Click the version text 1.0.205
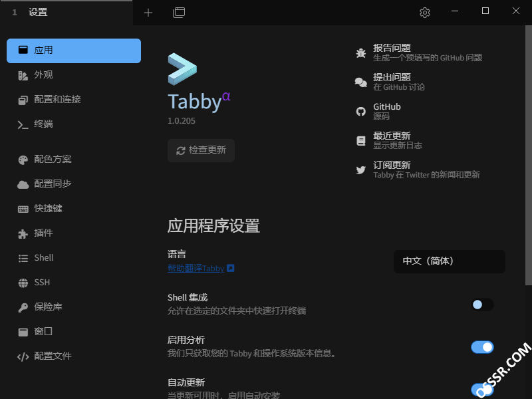The height and width of the screenshot is (399, 532). click(x=182, y=121)
